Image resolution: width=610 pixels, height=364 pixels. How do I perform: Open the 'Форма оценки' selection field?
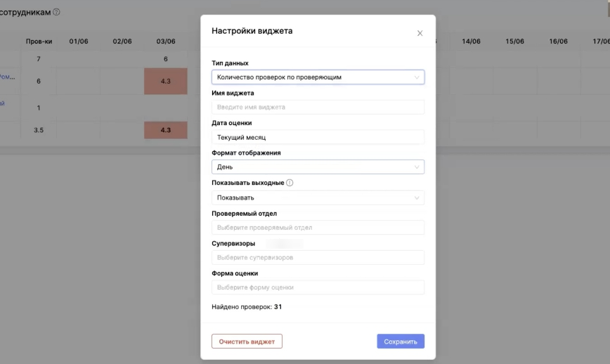tap(318, 287)
